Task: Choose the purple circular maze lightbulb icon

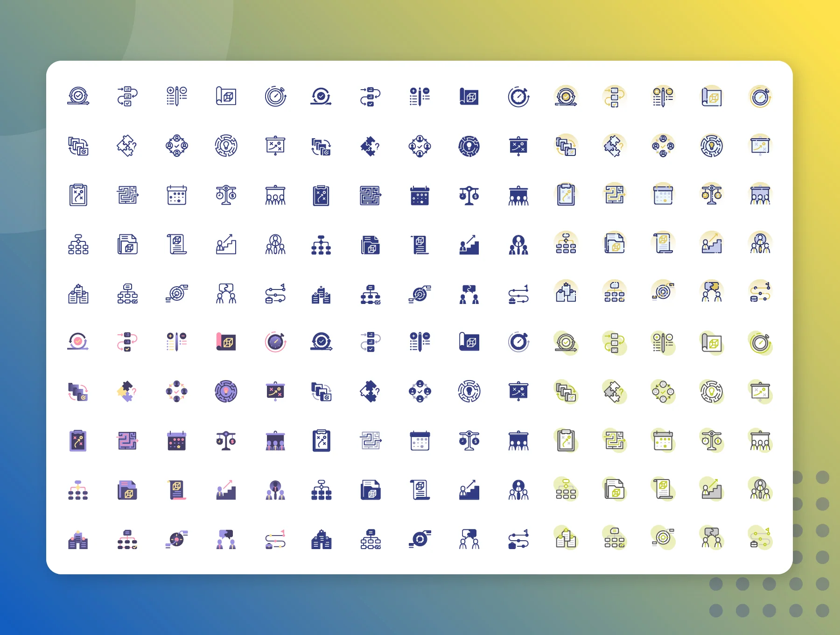Action: click(226, 391)
